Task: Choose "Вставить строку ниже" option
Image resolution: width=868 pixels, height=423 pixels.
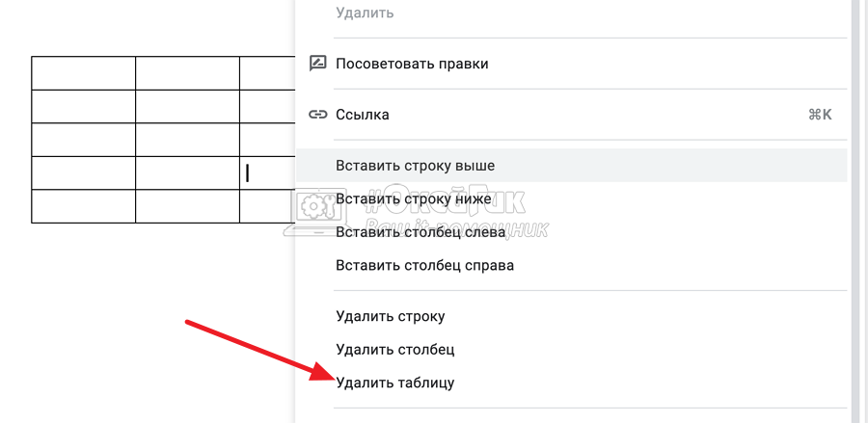Action: (414, 198)
